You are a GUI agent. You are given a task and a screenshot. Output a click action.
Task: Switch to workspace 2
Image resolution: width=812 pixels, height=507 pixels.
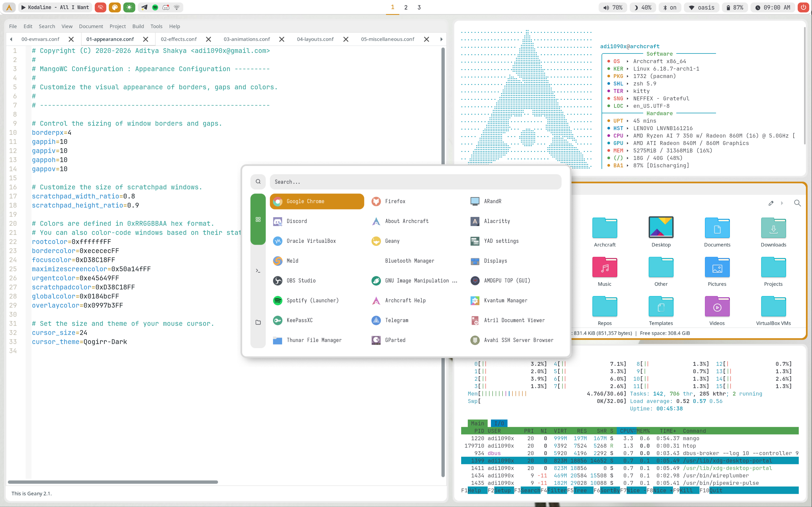(406, 7)
